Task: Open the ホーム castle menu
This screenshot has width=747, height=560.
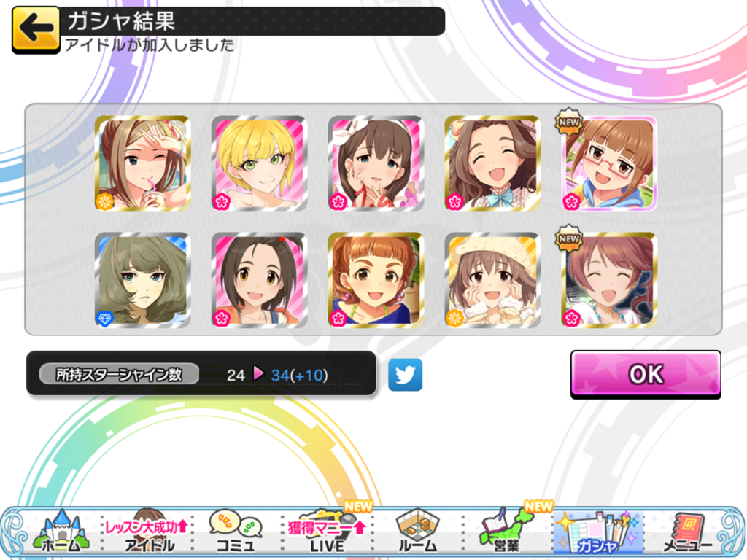Action: click(x=61, y=532)
